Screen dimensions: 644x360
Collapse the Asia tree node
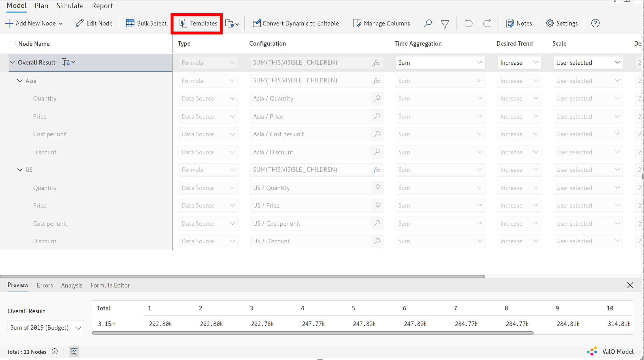pos(20,81)
